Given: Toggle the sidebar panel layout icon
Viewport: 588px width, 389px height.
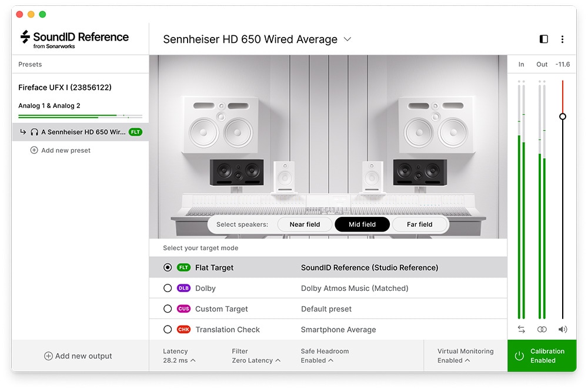Looking at the screenshot, I should click(544, 39).
